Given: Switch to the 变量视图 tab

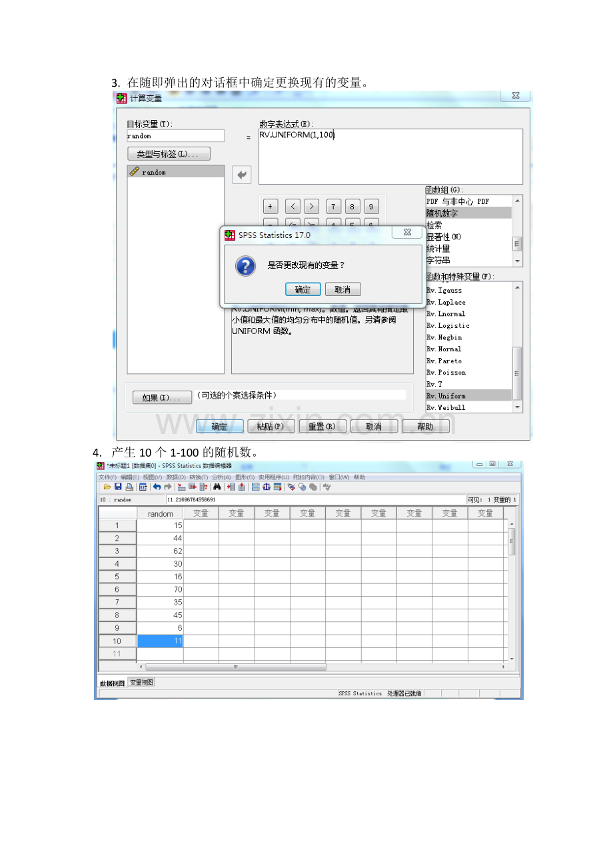Looking at the screenshot, I should tap(141, 682).
